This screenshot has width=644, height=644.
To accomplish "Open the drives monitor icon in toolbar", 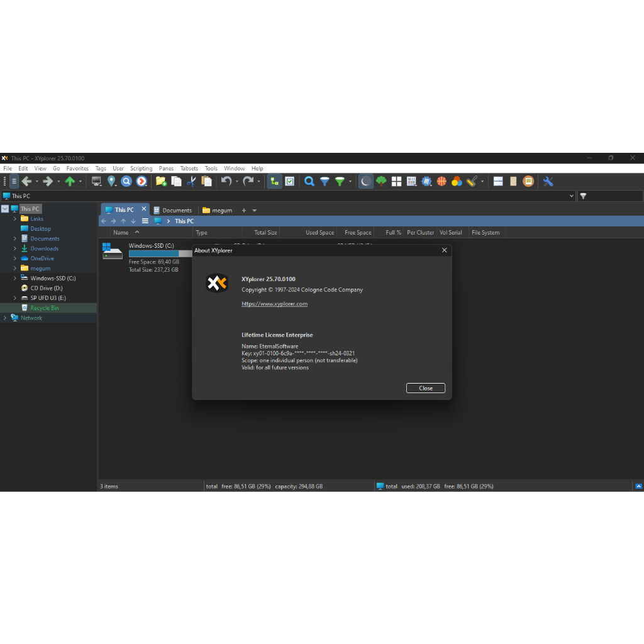I will coord(96,182).
